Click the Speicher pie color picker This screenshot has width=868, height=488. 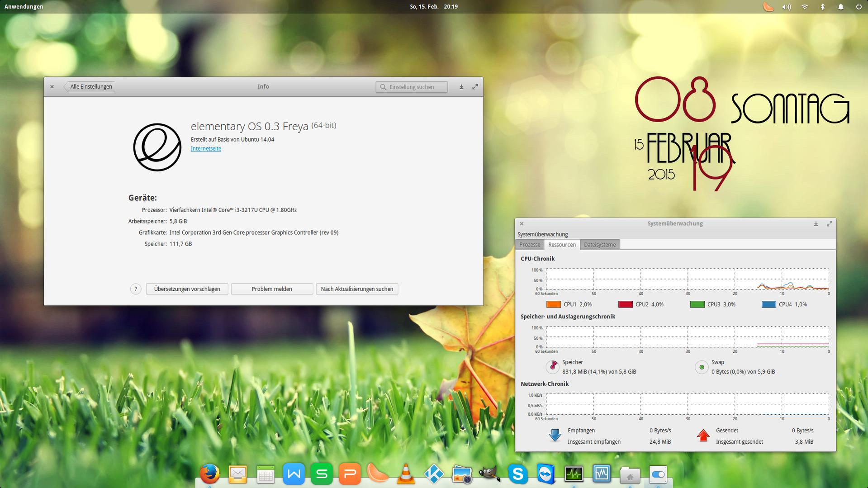[x=553, y=367]
